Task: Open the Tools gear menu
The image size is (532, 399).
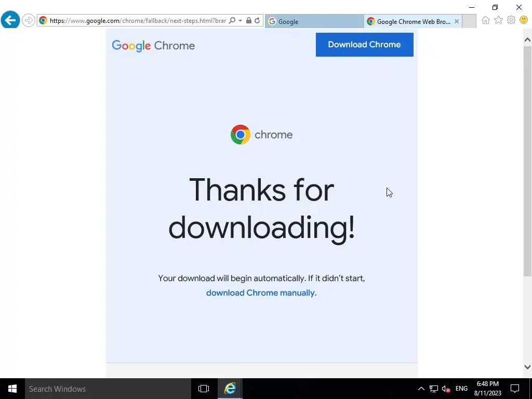Action: point(511,20)
